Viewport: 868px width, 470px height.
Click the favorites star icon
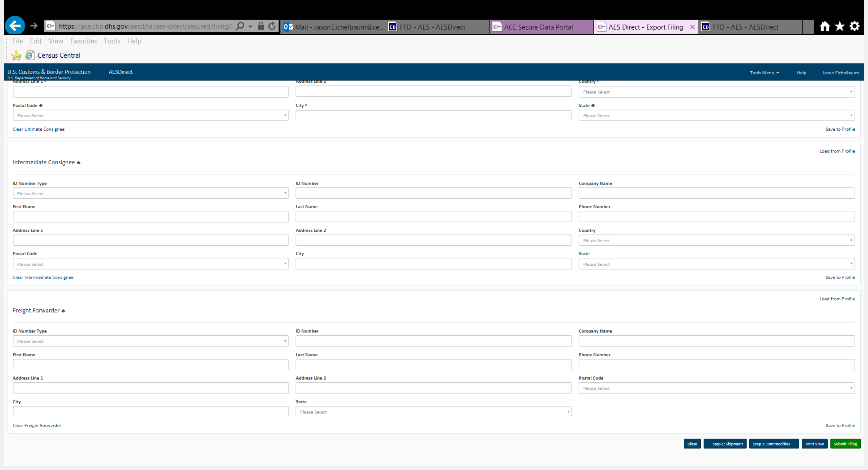(x=840, y=26)
